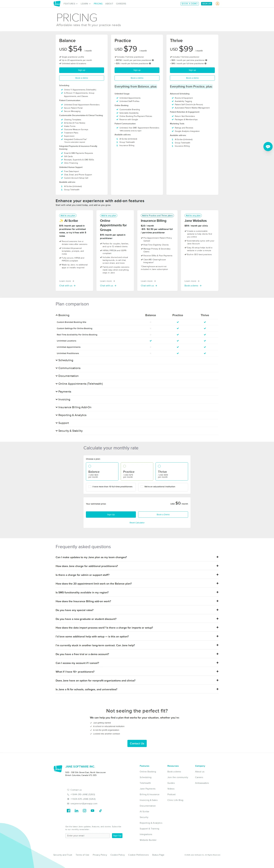The height and width of the screenshot is (868, 274).
Task: Click the calculator Sign Up button
Action: pos(111,515)
